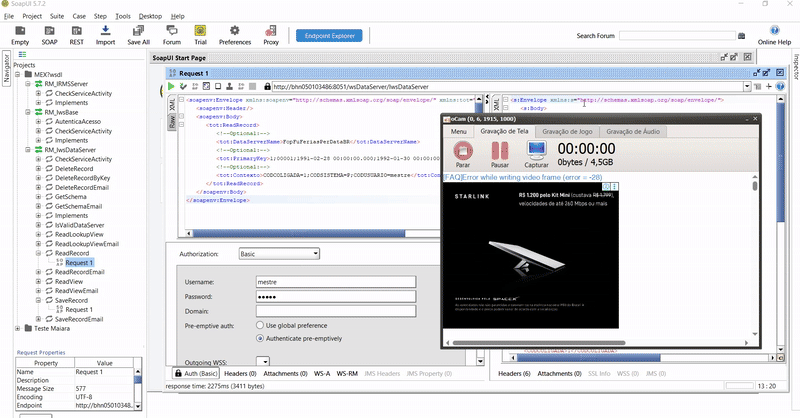
Task: Import a project via the Import icon
Action: click(x=105, y=31)
